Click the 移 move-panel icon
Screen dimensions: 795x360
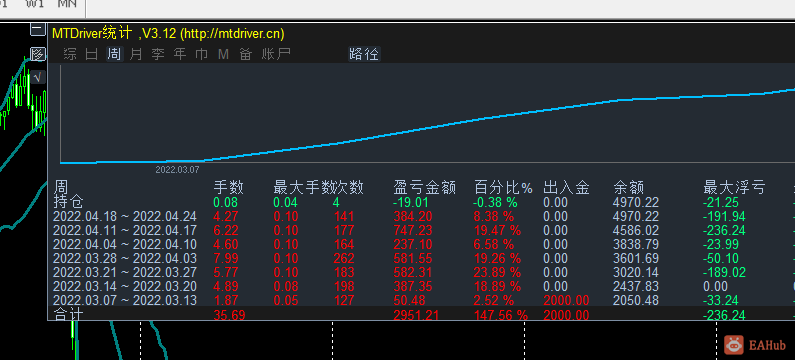38,54
